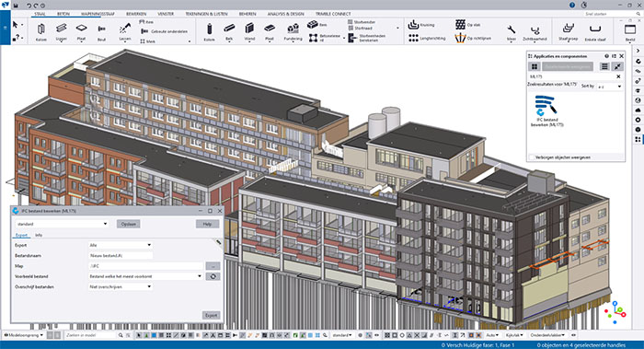The width and height of the screenshot is (644, 349).
Task: Open the help icon in title bar
Action: pyautogui.click(x=572, y=5)
